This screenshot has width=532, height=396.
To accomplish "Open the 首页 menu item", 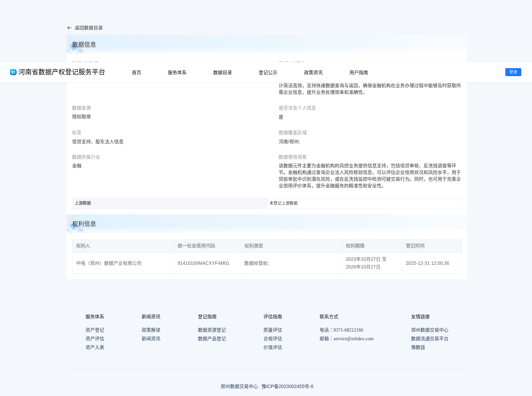I will (x=137, y=72).
